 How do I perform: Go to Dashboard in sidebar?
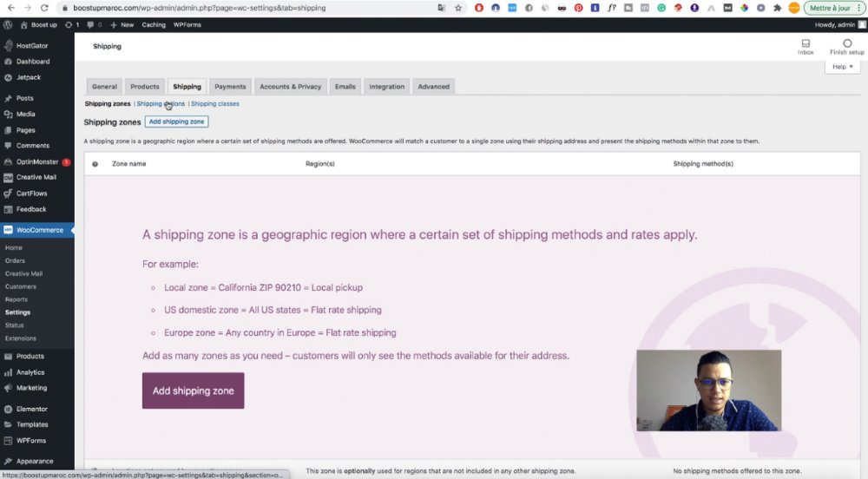click(33, 62)
